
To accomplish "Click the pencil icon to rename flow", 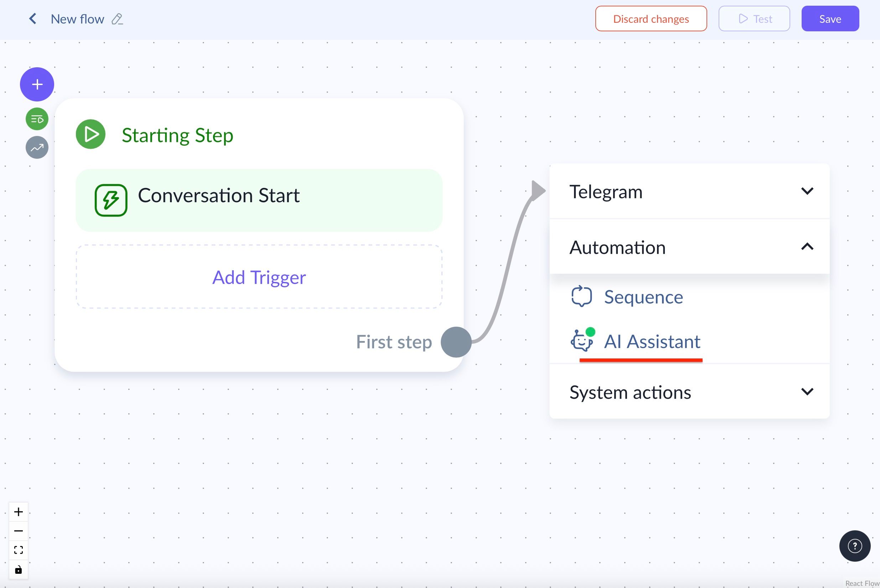I will coord(117,19).
